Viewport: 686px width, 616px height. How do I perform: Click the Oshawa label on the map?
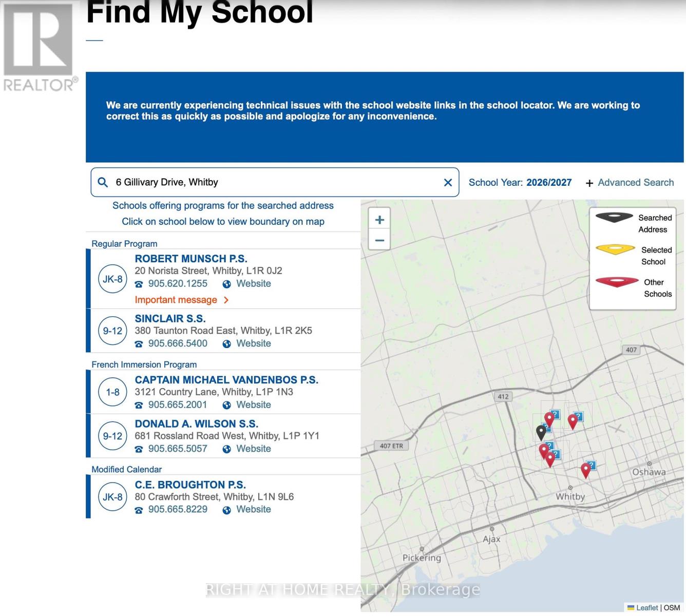[x=649, y=472]
